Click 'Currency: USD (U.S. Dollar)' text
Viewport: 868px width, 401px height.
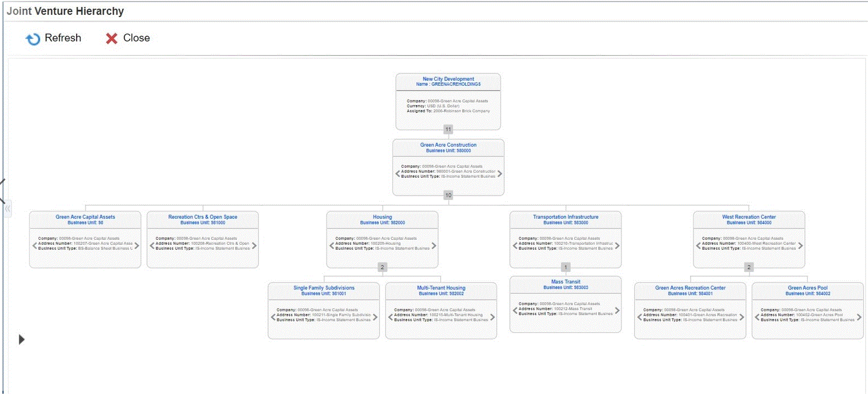(433, 106)
